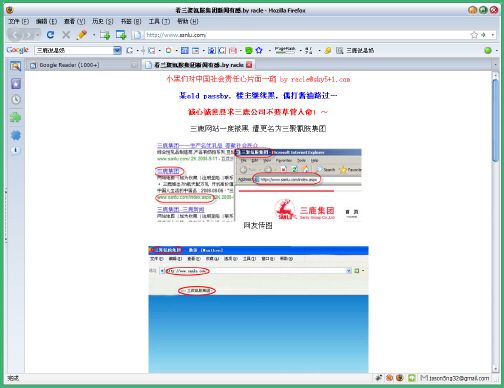The height and width of the screenshot is (388, 504).
Task: Open the Google search box dropdown
Action: pyautogui.click(x=117, y=50)
